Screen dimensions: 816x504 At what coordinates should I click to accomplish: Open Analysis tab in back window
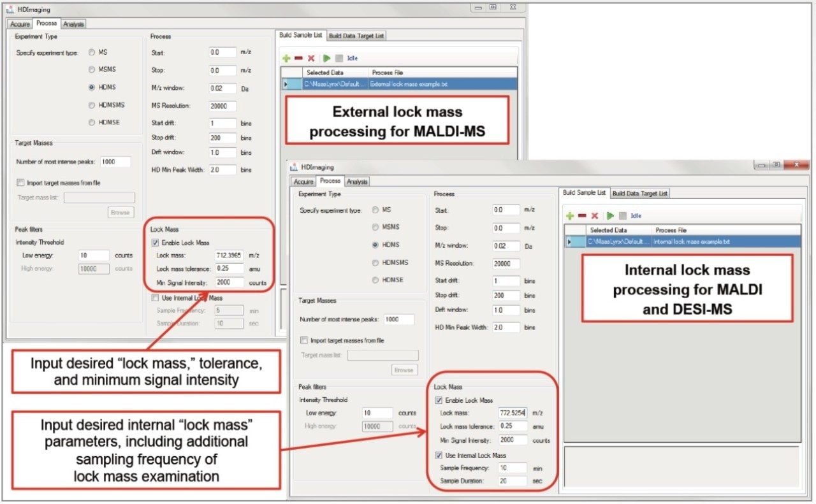click(x=74, y=24)
